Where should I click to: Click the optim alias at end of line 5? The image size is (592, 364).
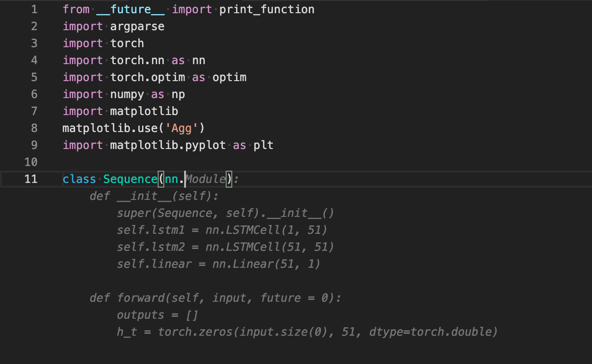[229, 77]
